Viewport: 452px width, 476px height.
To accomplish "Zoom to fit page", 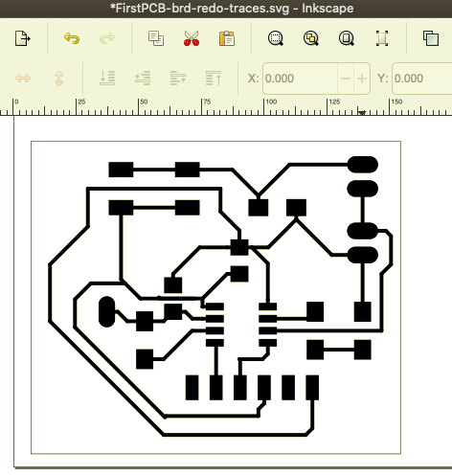I will [x=347, y=38].
